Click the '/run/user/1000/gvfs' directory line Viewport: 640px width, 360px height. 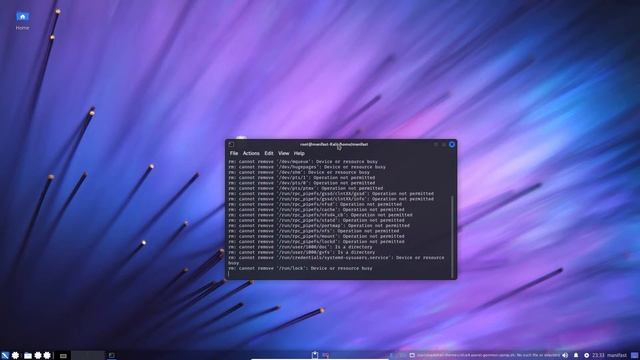pos(302,252)
